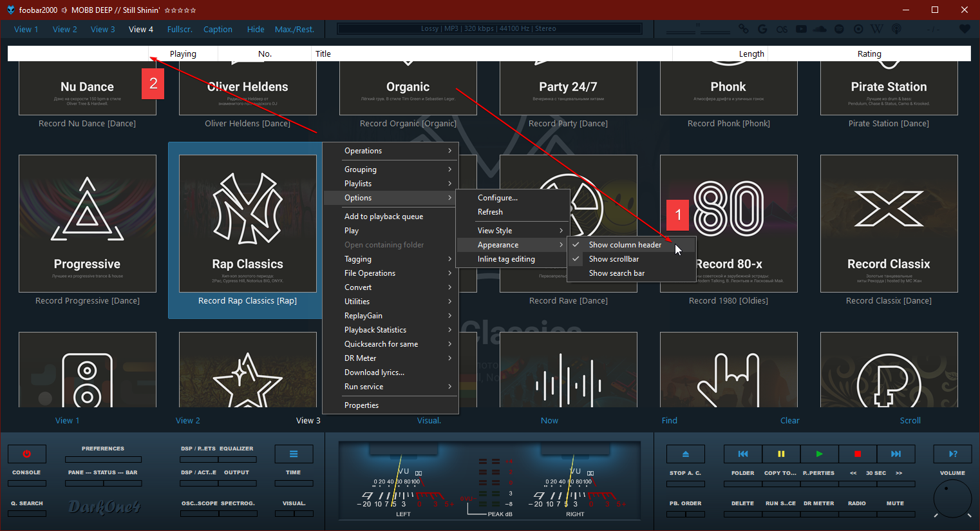This screenshot has width=980, height=531.
Task: Click the Wikipedia W icon
Action: click(877, 29)
